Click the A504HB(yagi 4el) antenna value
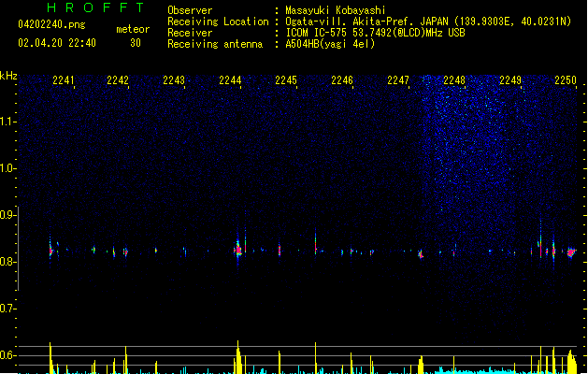This screenshot has height=374, width=588. 330,44
